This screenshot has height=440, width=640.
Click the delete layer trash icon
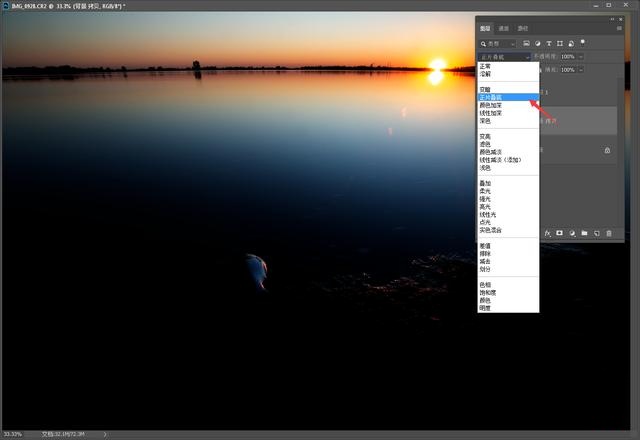[609, 233]
